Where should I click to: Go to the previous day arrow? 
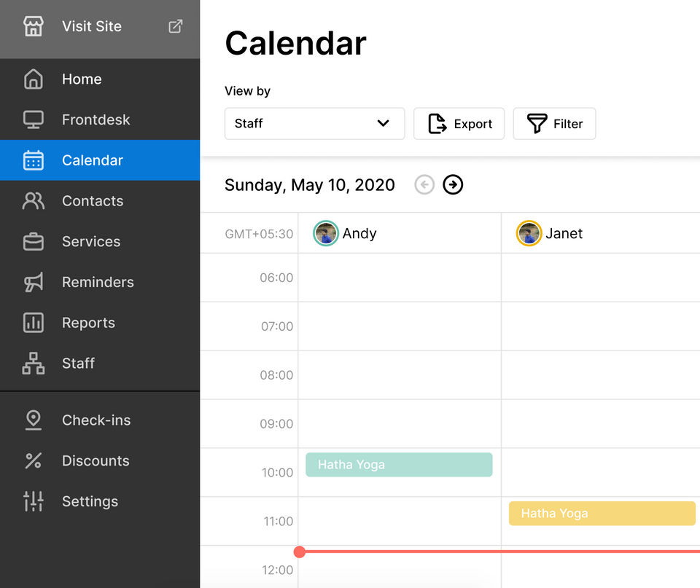pos(424,185)
